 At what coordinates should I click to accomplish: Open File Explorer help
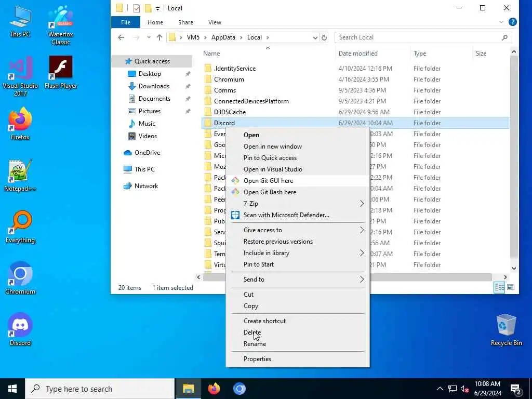[513, 22]
